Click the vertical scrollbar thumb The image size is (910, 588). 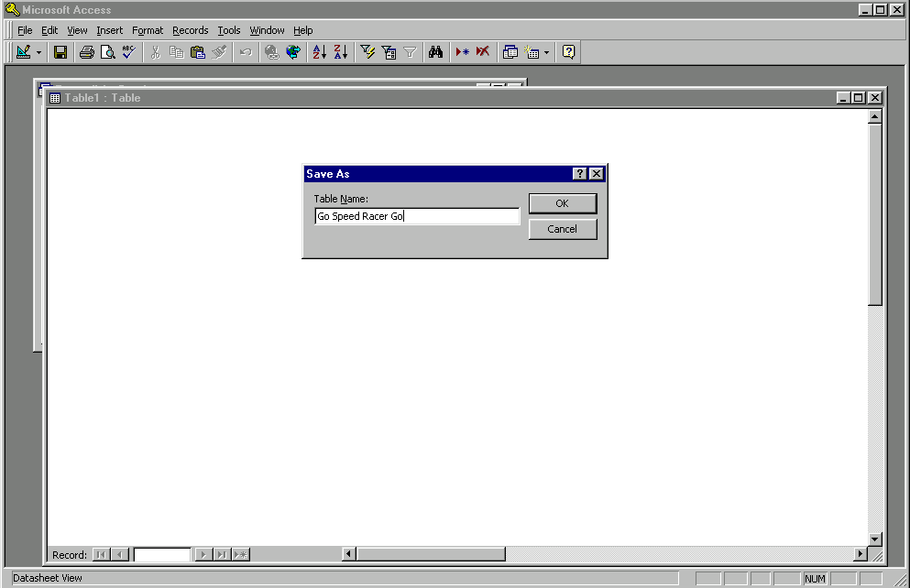click(x=874, y=214)
